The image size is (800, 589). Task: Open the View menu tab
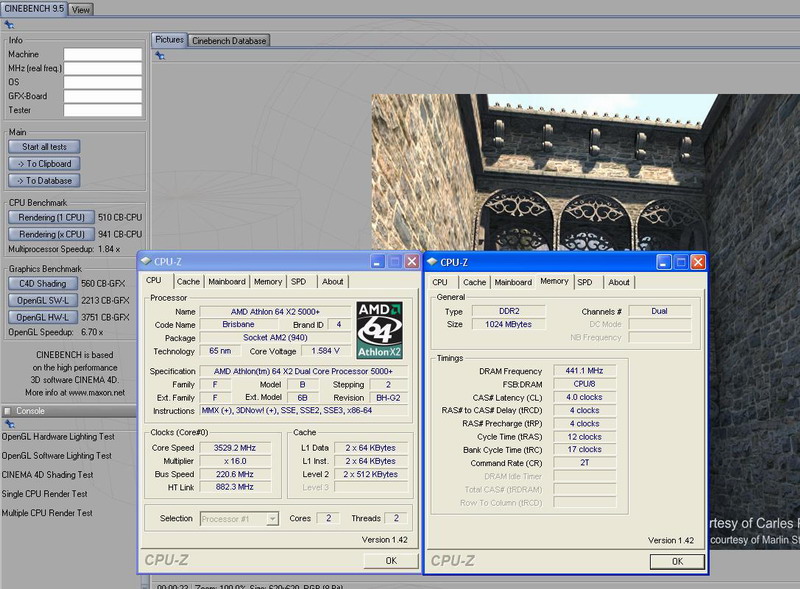pyautogui.click(x=81, y=9)
